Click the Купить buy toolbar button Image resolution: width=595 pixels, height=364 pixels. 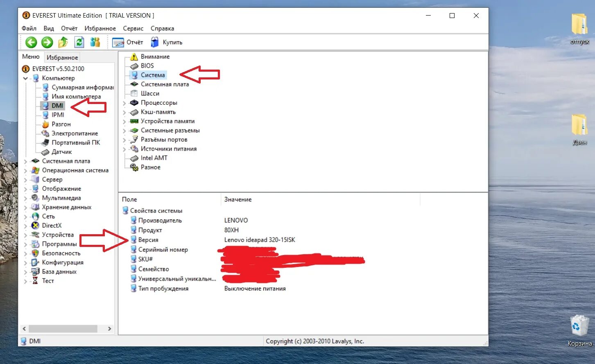pos(167,42)
